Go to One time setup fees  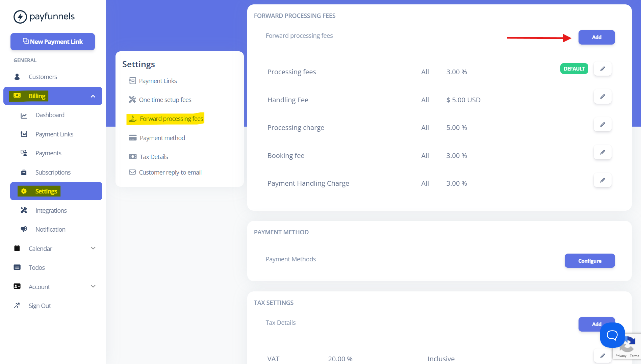click(x=160, y=100)
